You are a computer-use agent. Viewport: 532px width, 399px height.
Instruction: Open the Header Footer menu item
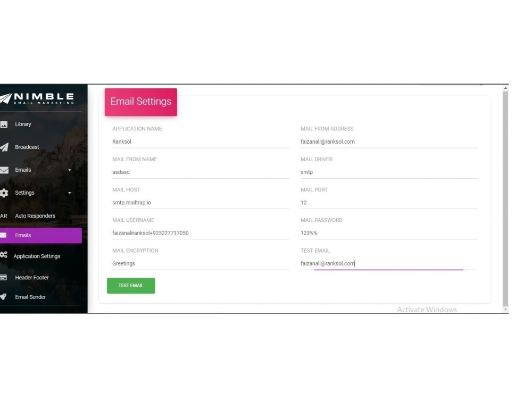point(31,278)
